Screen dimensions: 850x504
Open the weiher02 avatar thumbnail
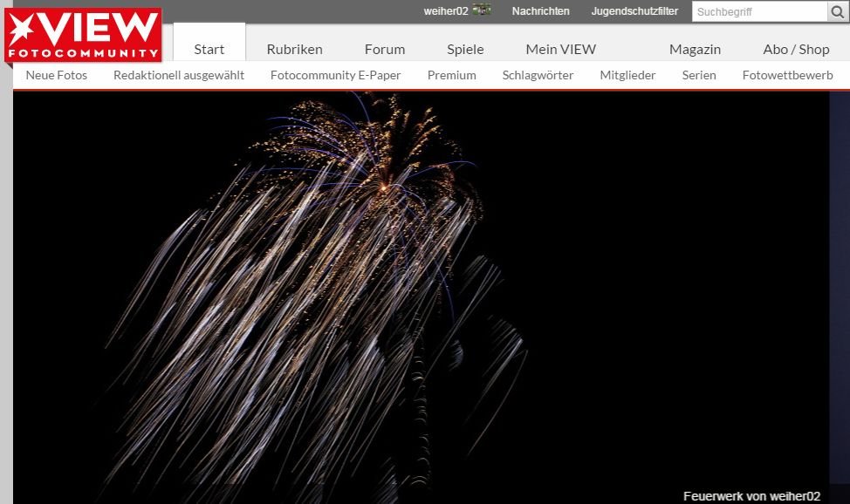[x=482, y=10]
